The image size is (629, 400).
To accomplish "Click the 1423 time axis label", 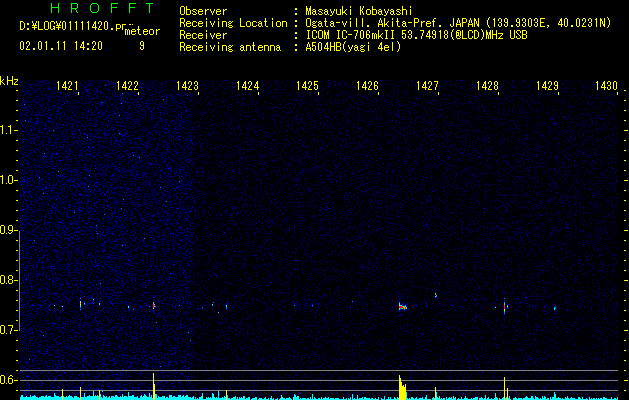I will [x=187, y=86].
